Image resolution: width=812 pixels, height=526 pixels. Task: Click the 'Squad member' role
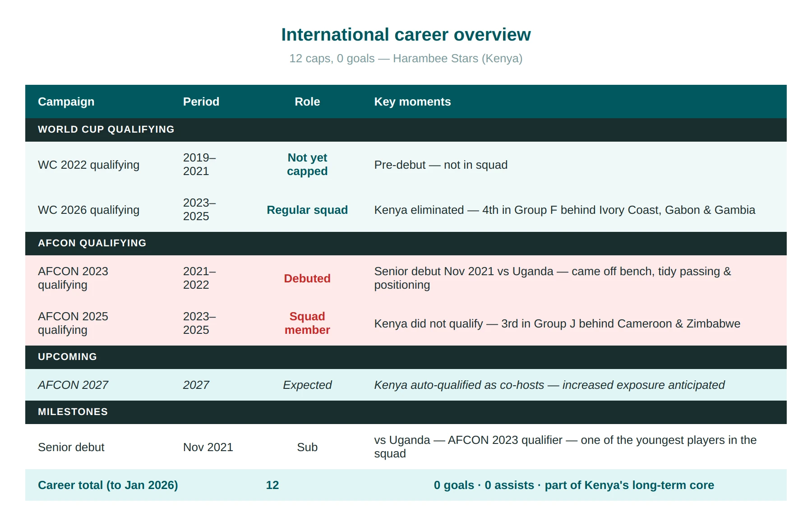pos(307,323)
